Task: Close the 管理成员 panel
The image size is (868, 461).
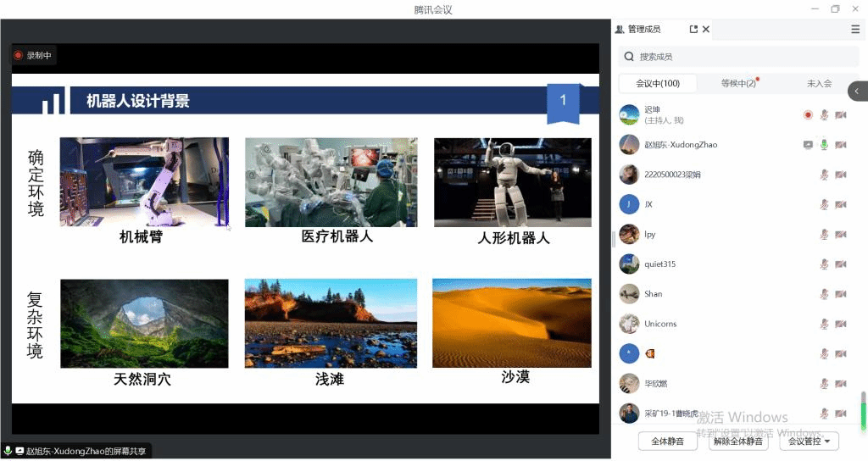Action: [706, 29]
